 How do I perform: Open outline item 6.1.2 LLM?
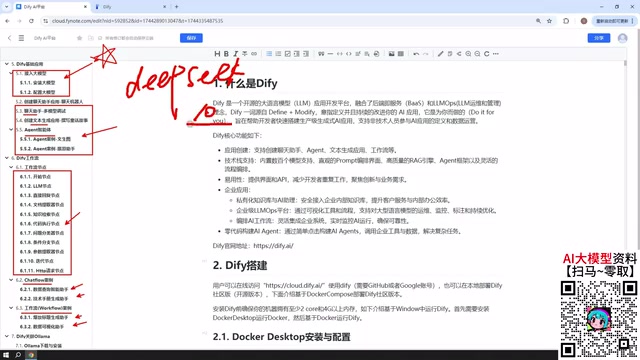[x=36, y=186]
